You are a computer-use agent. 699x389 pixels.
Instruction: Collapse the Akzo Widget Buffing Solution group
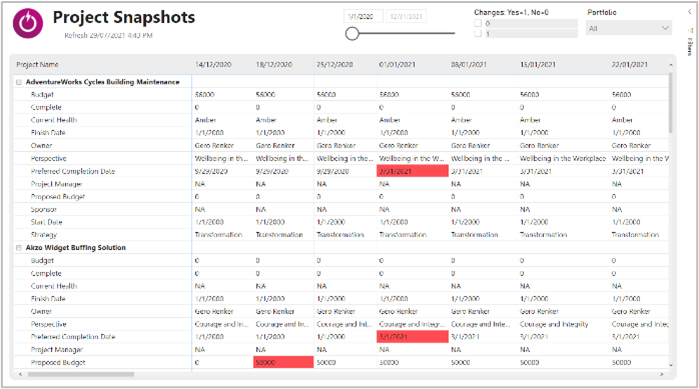click(x=19, y=248)
